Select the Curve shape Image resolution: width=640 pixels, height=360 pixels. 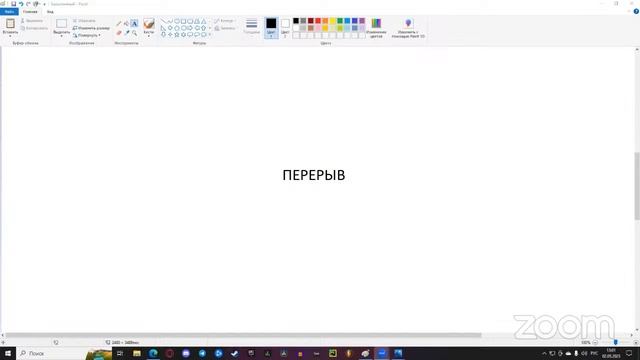click(x=170, y=21)
